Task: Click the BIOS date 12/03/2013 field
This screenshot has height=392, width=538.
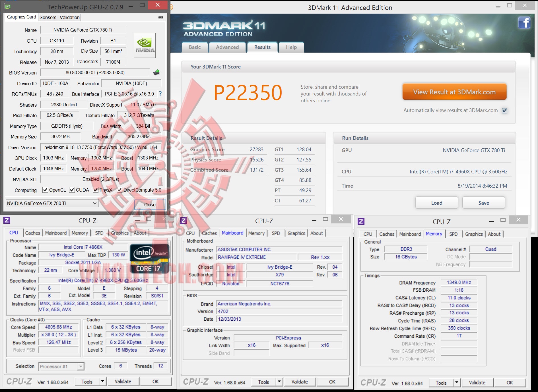Action: point(279,319)
